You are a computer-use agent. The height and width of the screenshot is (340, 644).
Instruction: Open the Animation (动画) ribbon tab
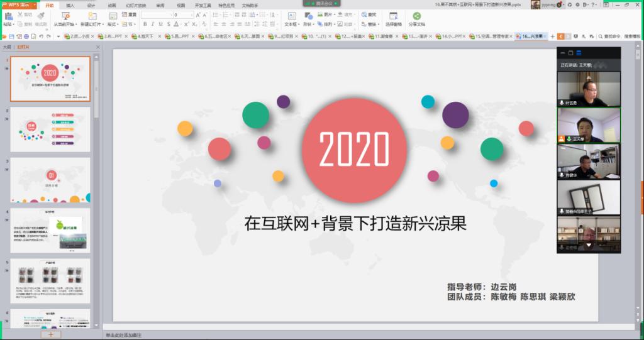pos(111,5)
